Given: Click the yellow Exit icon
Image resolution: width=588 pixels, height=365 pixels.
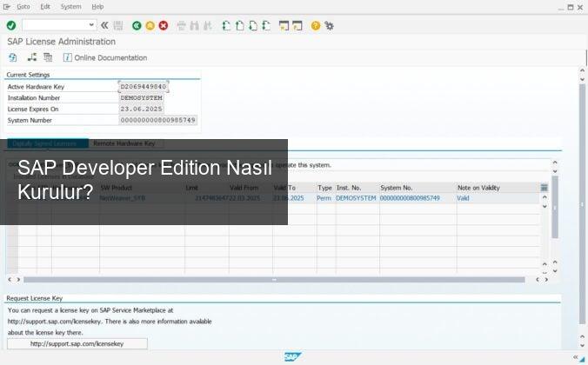Looking at the screenshot, I should click(150, 25).
